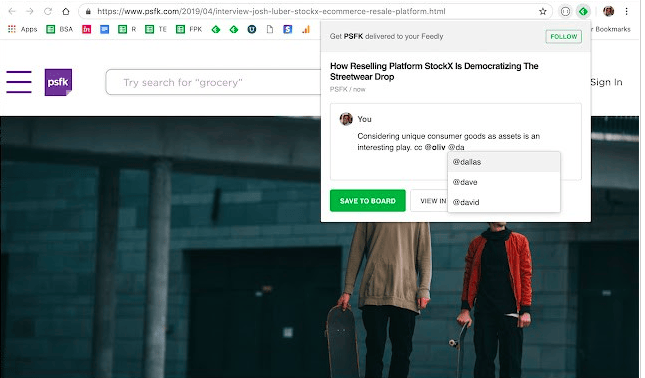This screenshot has width=645, height=378.
Task: Click the VIEW IN button
Action: pos(429,201)
